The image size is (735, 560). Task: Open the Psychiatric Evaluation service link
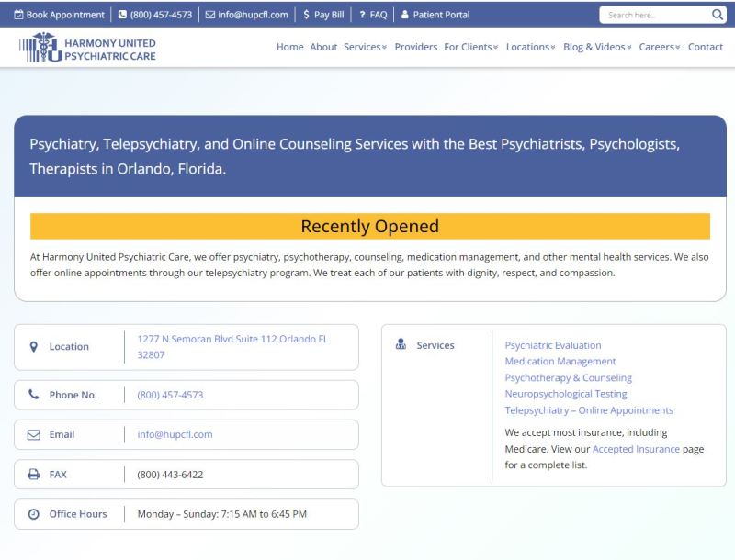click(x=553, y=345)
